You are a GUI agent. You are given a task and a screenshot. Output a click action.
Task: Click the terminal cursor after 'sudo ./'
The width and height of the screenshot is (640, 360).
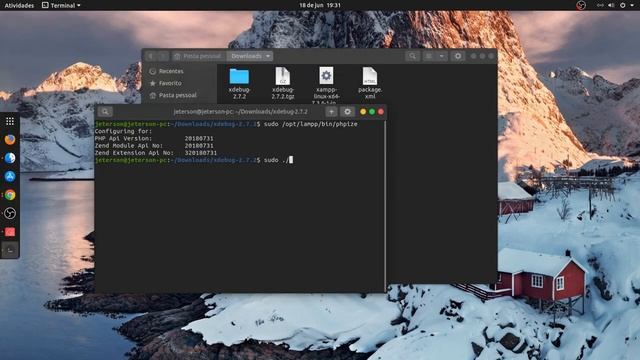(x=291, y=160)
